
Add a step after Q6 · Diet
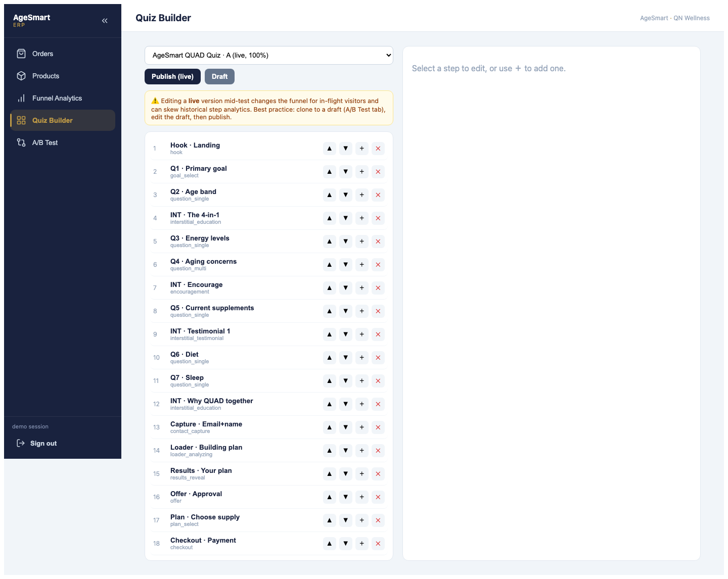(x=362, y=358)
